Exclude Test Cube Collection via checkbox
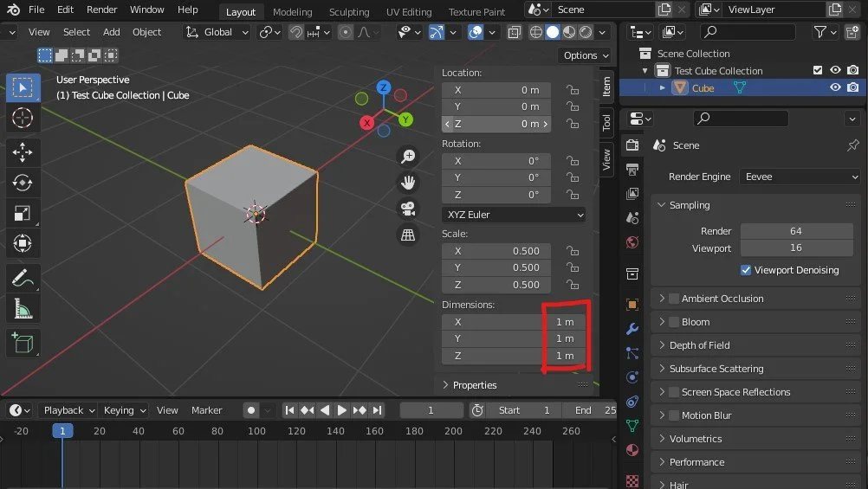The image size is (868, 489). pyautogui.click(x=818, y=70)
